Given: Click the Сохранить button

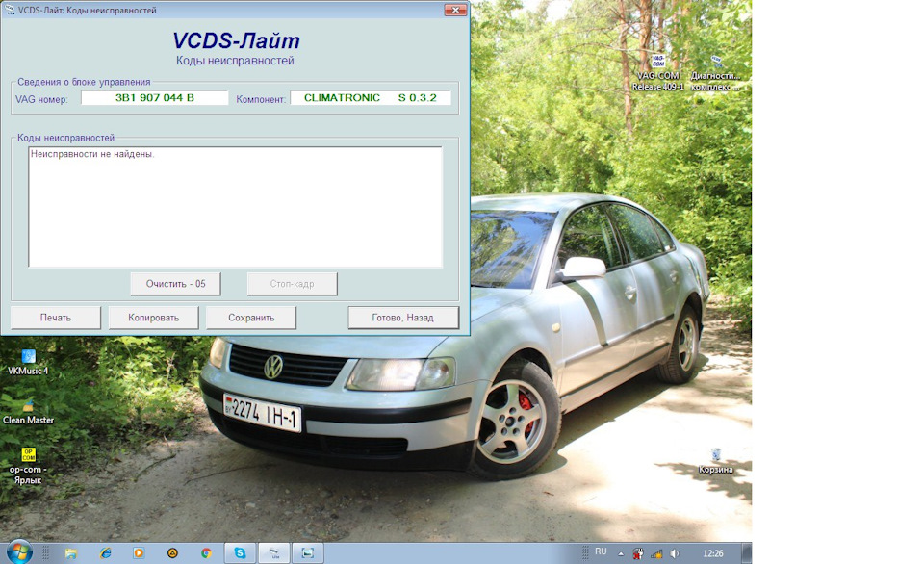Looking at the screenshot, I should [251, 318].
